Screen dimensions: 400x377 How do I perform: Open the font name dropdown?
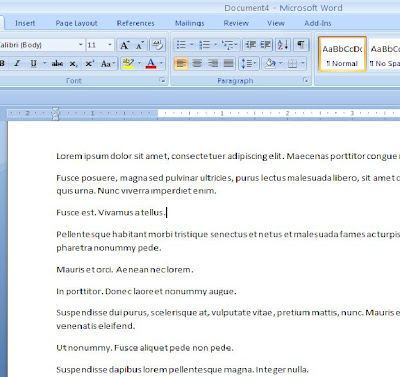coord(81,45)
